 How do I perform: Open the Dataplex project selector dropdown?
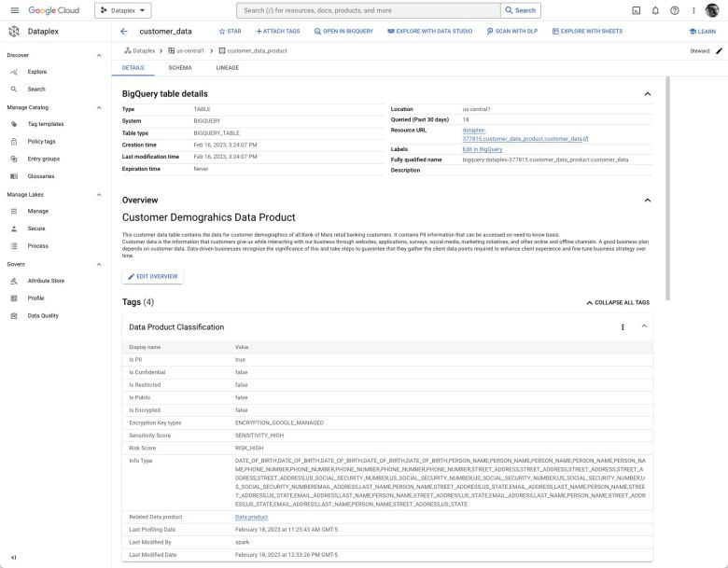click(x=123, y=10)
